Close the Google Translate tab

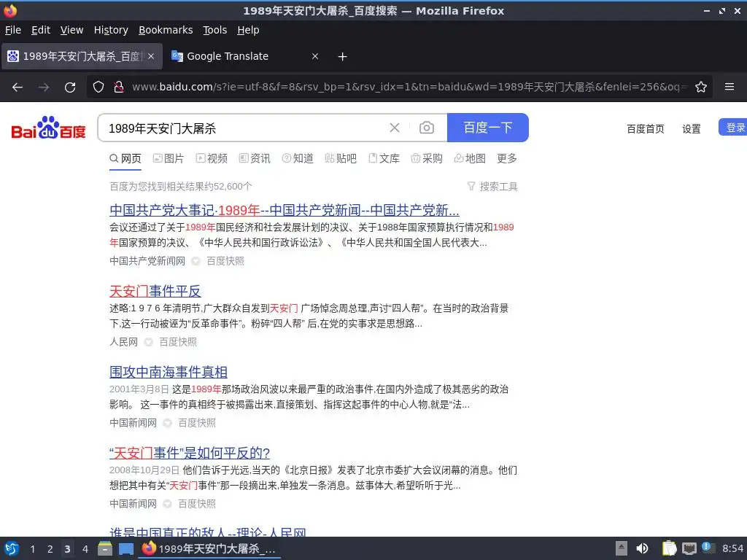[315, 56]
